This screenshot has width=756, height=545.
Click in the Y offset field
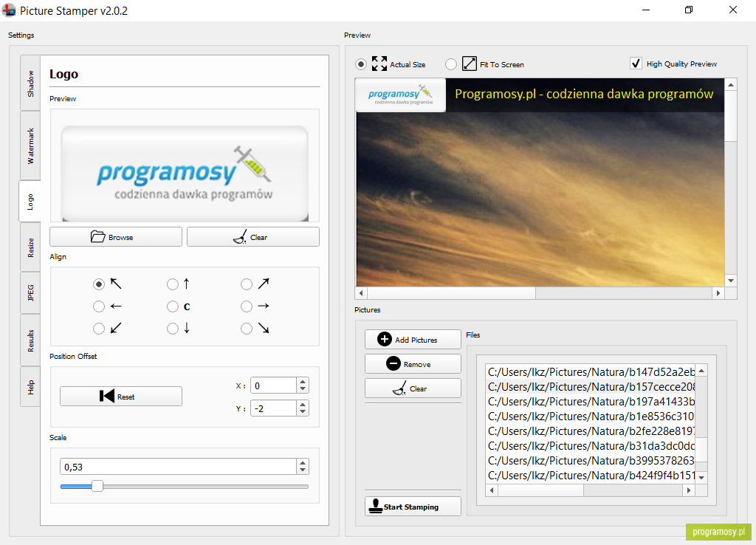coord(273,408)
